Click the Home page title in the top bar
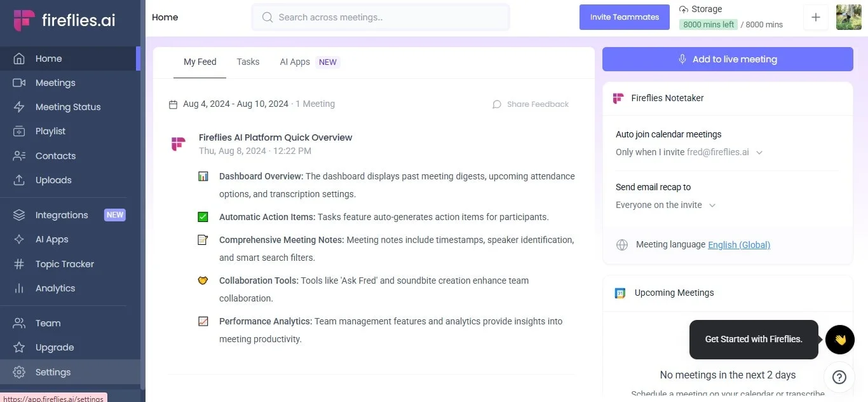This screenshot has width=868, height=402. pos(165,17)
